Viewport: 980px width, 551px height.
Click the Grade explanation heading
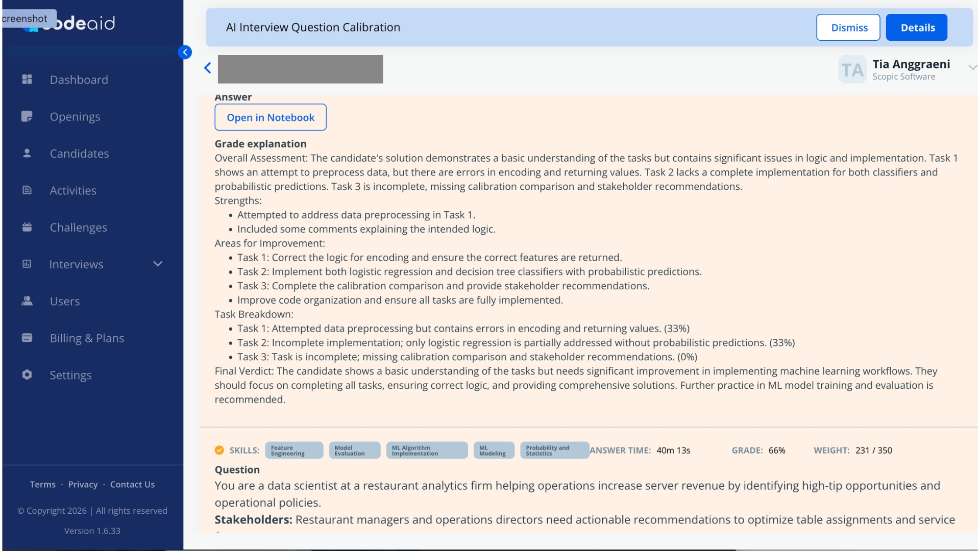[260, 144]
